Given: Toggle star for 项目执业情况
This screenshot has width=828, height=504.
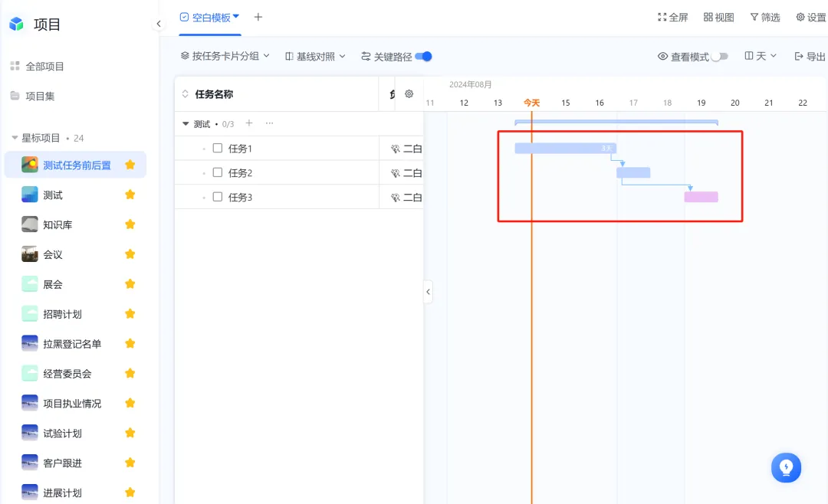Looking at the screenshot, I should [x=130, y=403].
